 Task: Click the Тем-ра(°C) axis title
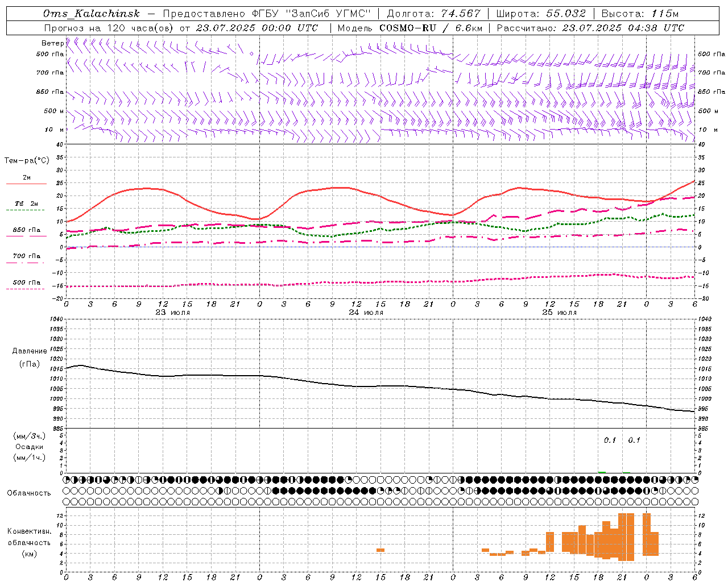click(x=27, y=161)
